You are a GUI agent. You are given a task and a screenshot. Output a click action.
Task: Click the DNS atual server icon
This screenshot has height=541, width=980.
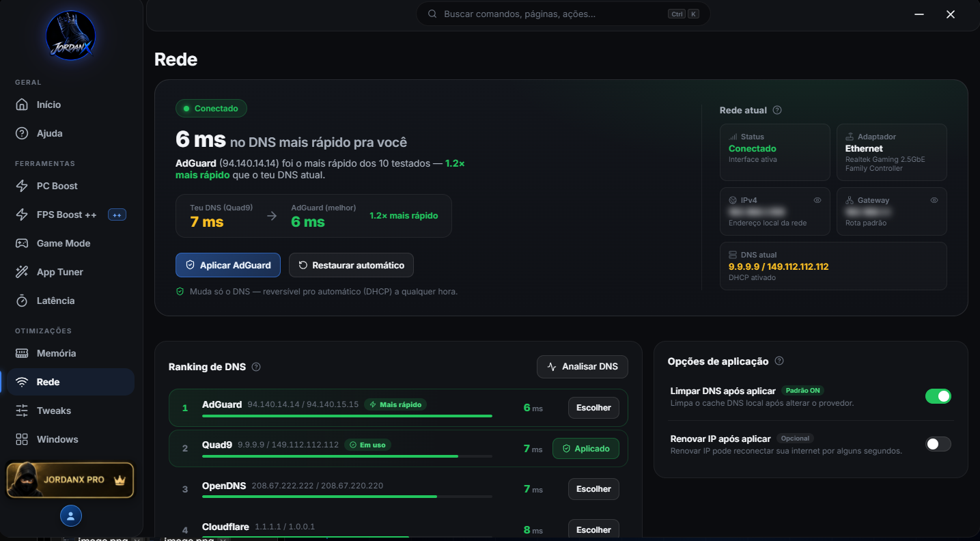click(733, 255)
